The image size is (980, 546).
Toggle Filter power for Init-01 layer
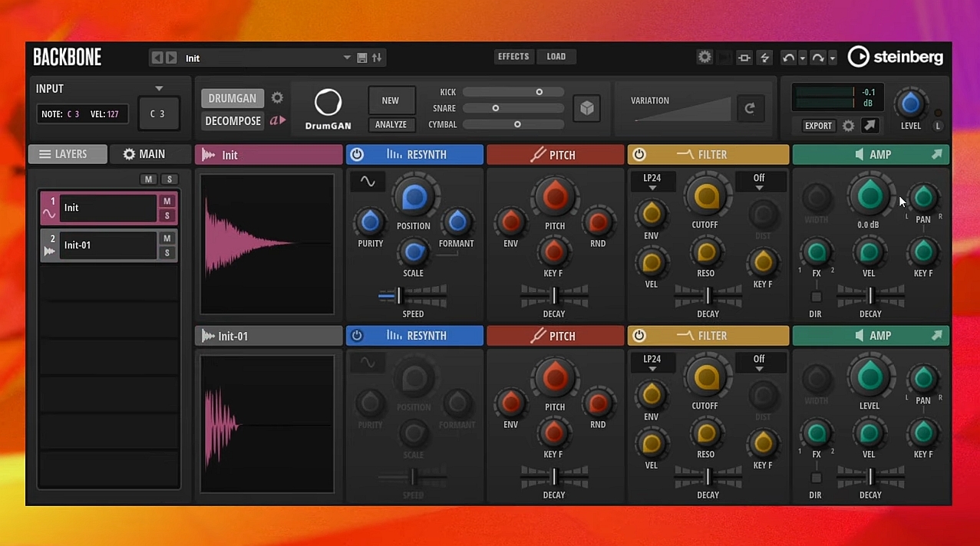point(638,335)
